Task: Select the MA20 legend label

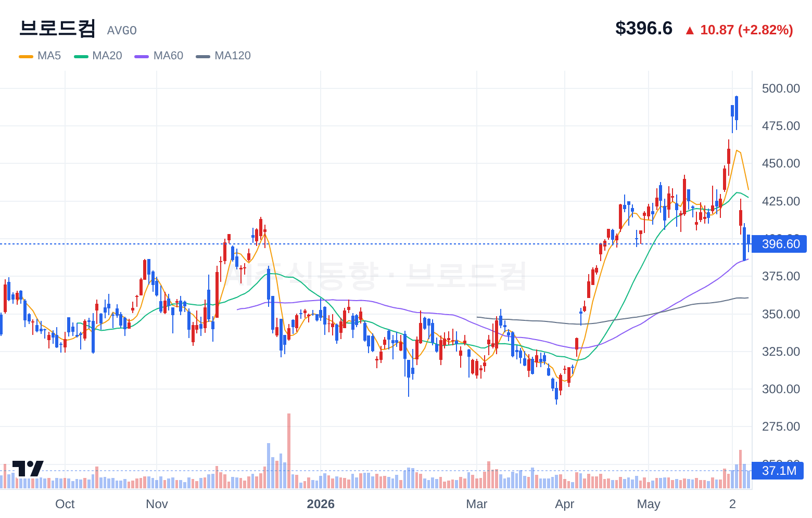Action: click(107, 56)
